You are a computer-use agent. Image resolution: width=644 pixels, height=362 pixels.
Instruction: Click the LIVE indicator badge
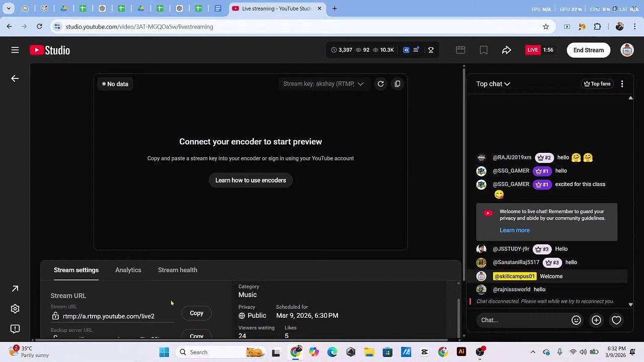click(533, 50)
